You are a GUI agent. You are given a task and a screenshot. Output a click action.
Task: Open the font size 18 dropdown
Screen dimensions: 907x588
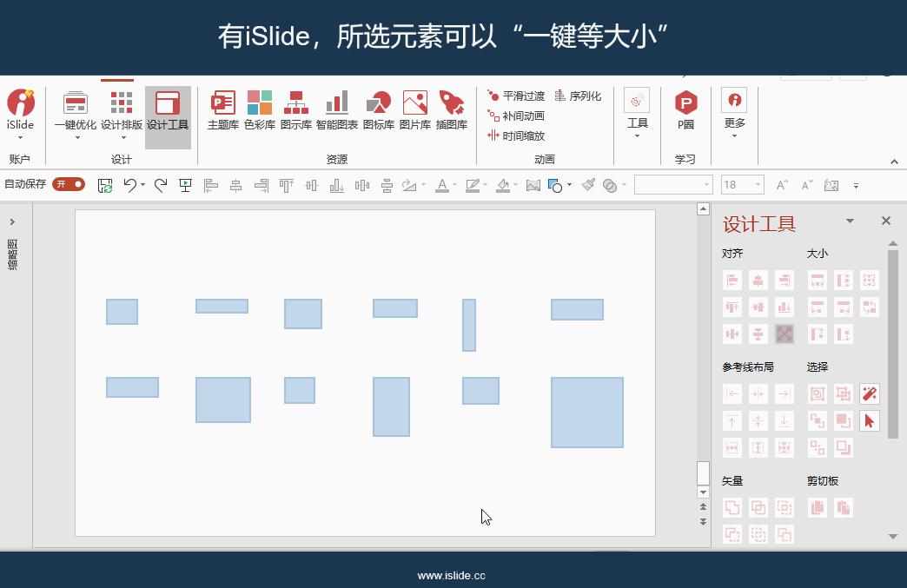[x=758, y=185]
